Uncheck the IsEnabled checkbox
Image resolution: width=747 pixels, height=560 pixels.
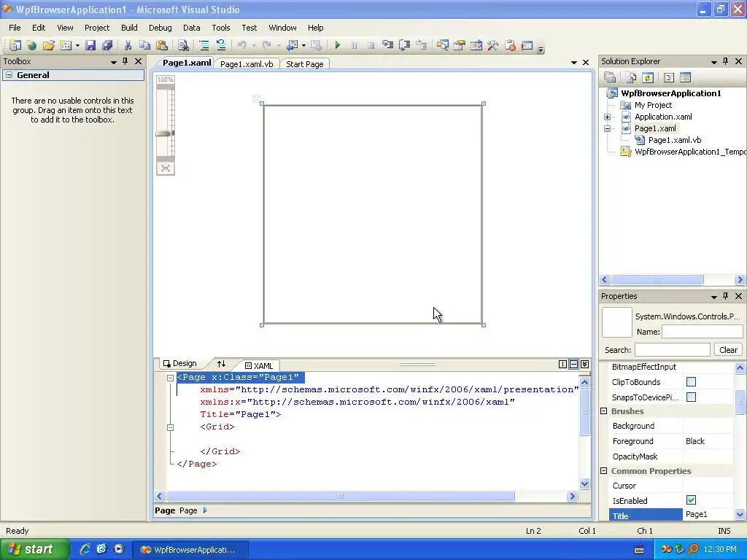coord(691,500)
